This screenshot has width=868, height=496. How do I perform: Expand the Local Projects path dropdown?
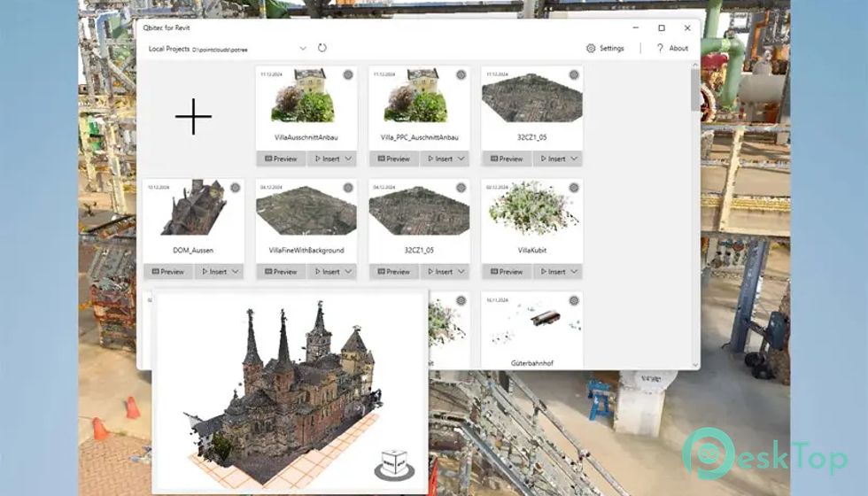point(303,48)
